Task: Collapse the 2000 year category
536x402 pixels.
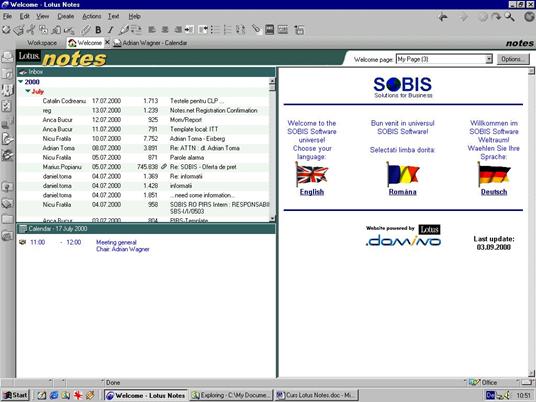Action: 21,82
